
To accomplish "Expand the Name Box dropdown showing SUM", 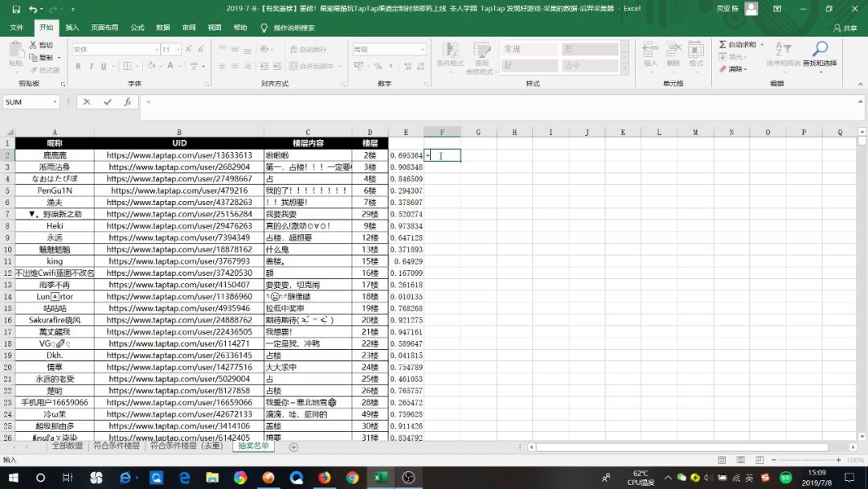I will pyautogui.click(x=55, y=102).
